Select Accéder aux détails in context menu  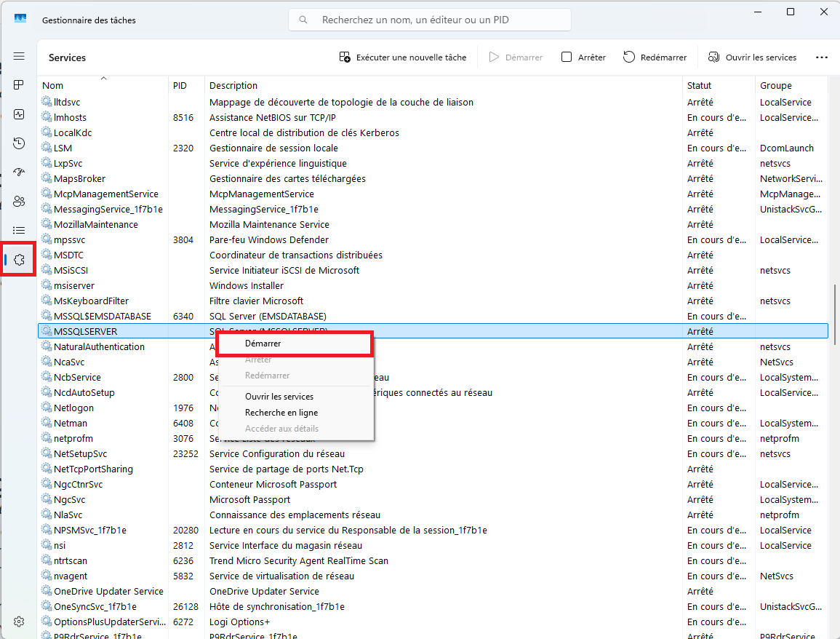[x=294, y=429]
